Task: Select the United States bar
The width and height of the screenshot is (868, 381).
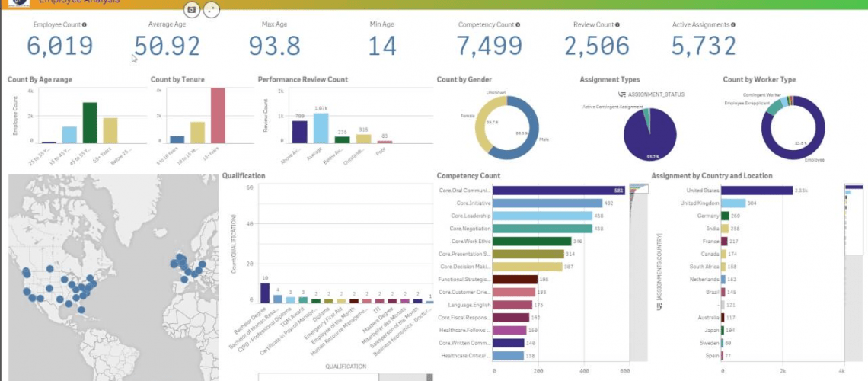Action: [x=757, y=190]
